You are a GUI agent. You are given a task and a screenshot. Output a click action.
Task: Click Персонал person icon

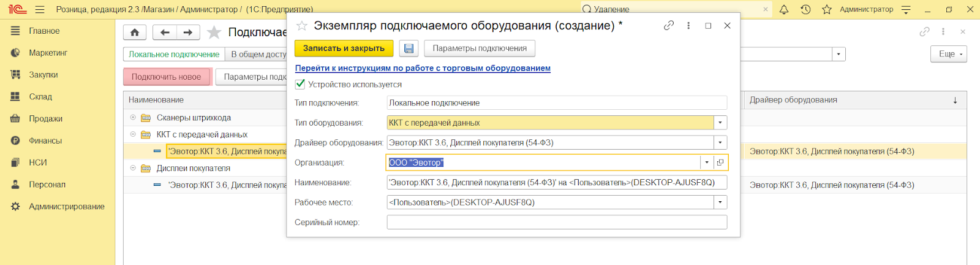pyautogui.click(x=15, y=184)
